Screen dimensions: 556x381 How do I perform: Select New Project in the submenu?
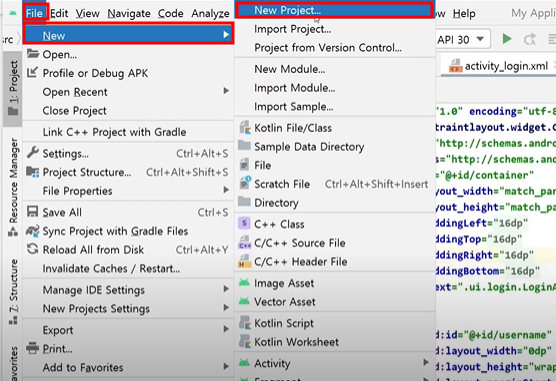[x=334, y=10]
